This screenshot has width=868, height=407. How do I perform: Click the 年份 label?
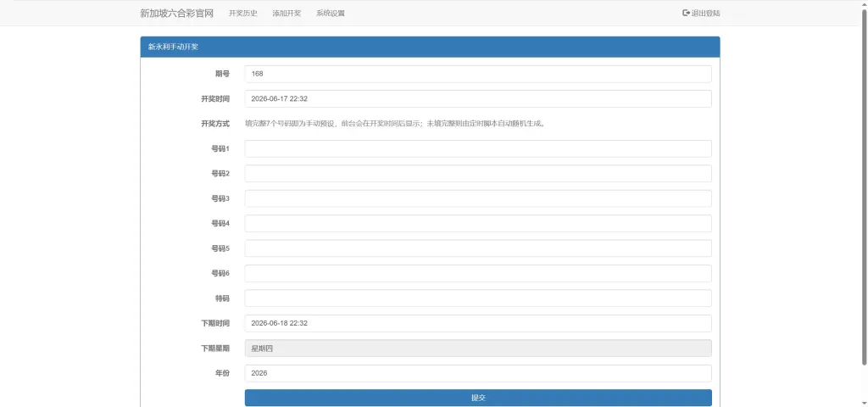pyautogui.click(x=222, y=373)
